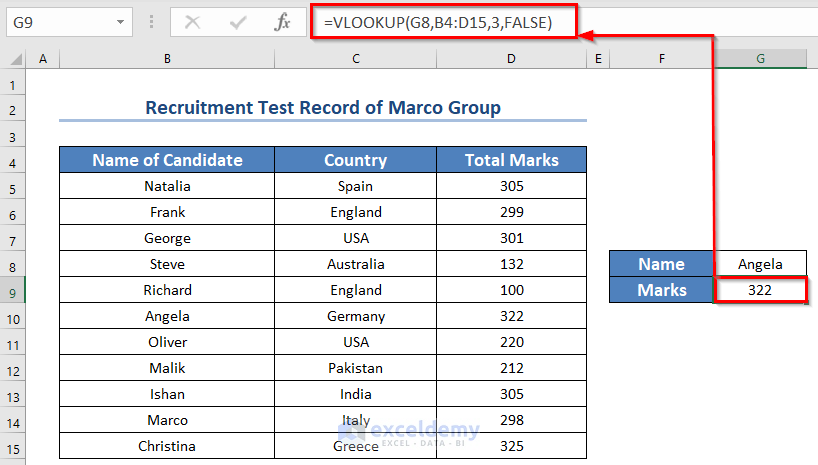Select the column D header
This screenshot has height=465, width=818.
point(511,60)
